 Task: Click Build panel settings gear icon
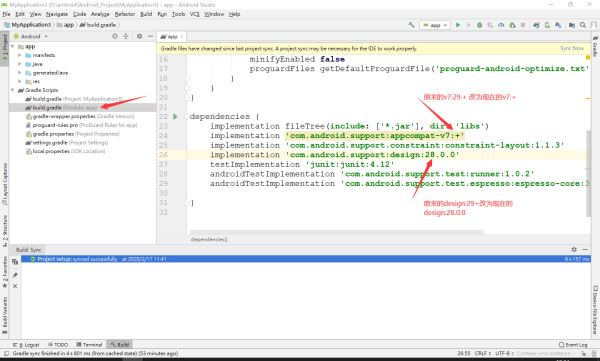coord(574,249)
